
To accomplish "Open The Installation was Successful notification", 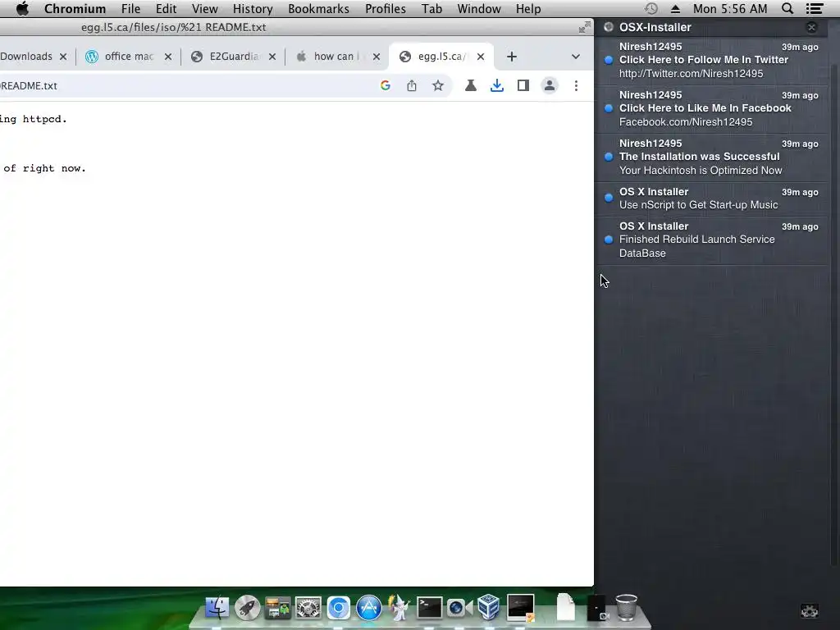I will [x=711, y=157].
